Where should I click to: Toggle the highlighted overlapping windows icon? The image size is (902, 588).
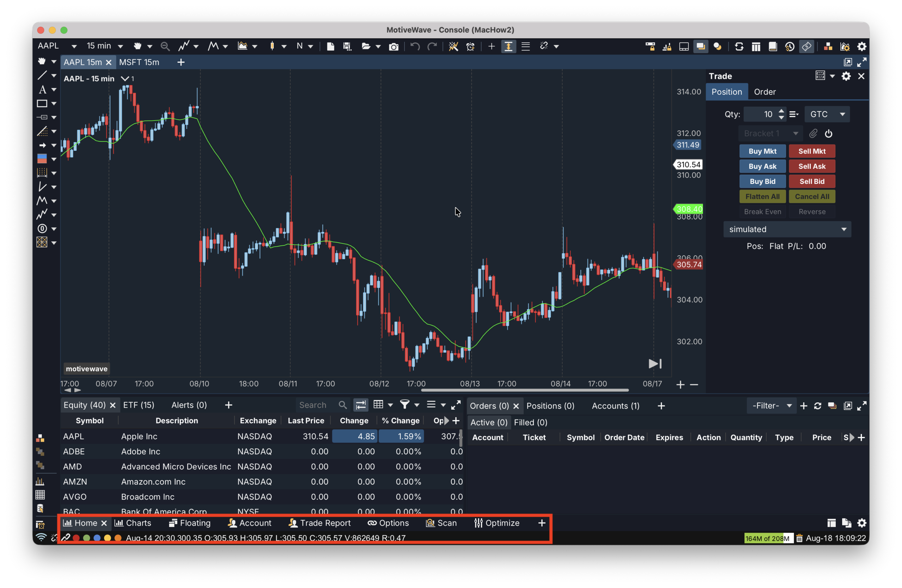[x=700, y=47]
